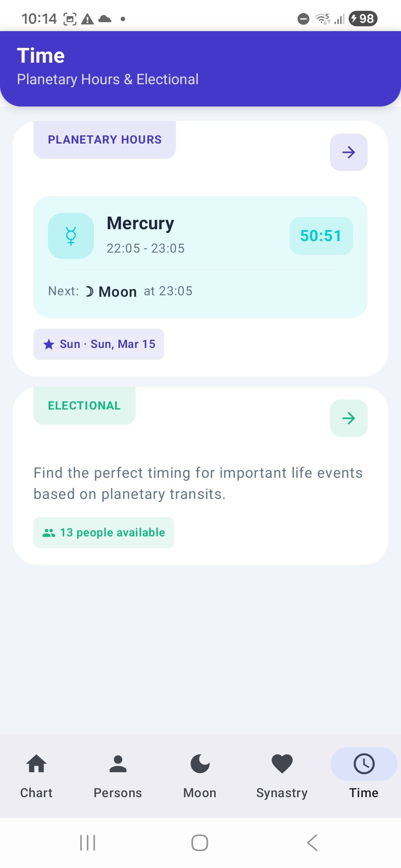Tap the Mercury planet symbol icon
401x868 pixels.
click(71, 236)
